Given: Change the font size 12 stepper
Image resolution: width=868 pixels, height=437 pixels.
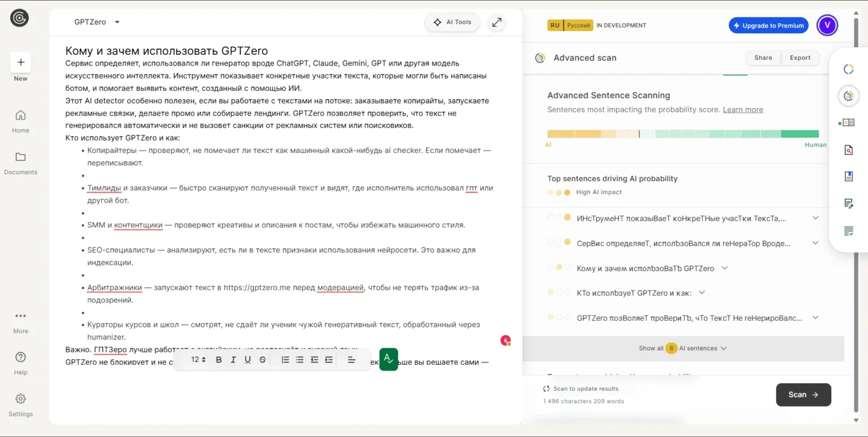Looking at the screenshot, I should 198,360.
